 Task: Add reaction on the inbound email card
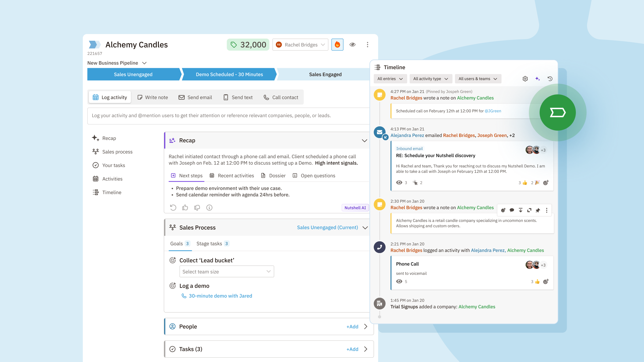tap(546, 183)
